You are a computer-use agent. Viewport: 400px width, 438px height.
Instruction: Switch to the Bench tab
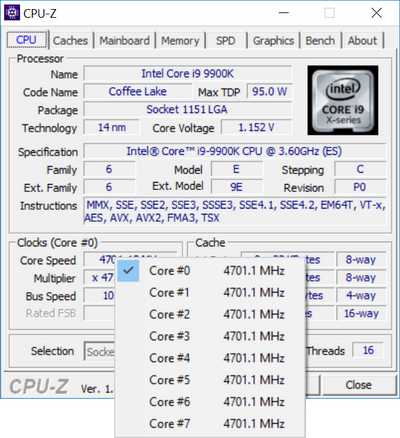320,41
